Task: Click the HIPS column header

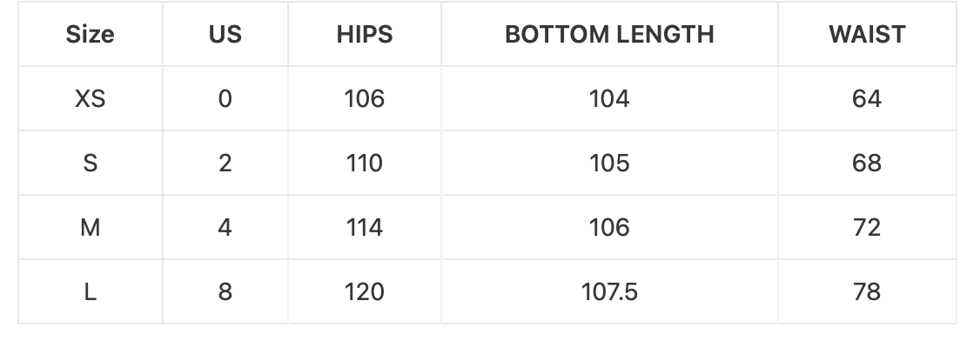Action: 365,34
